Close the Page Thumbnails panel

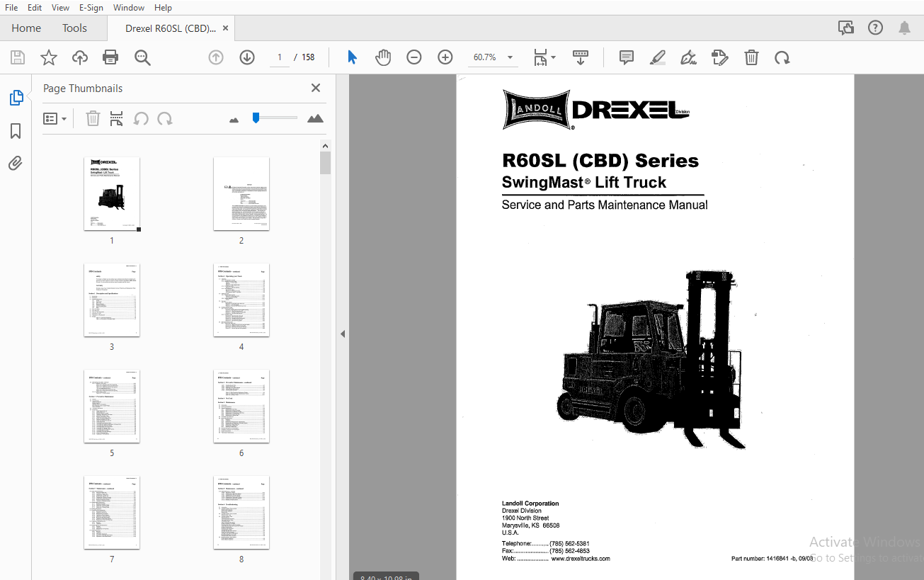pyautogui.click(x=316, y=88)
